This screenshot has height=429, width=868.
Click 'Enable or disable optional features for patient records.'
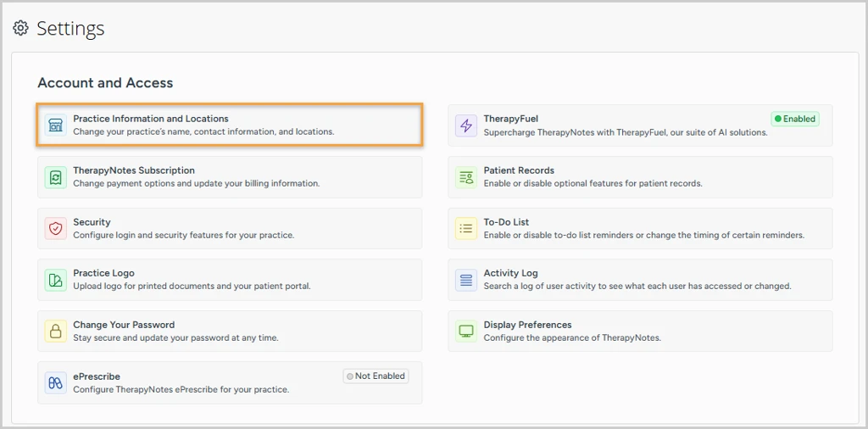click(x=593, y=183)
